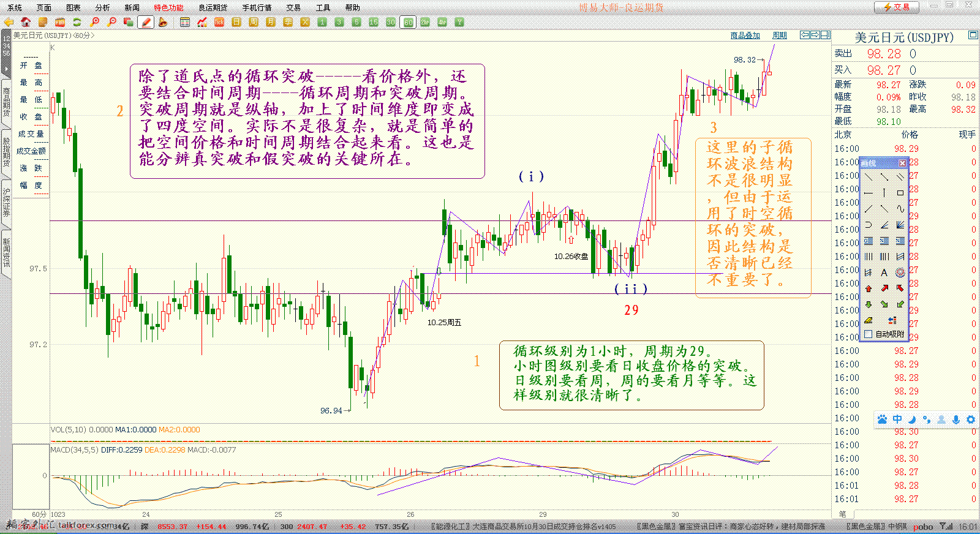Select the red up arrow marker
Screen dimensions: 980x534
pos(869,288)
